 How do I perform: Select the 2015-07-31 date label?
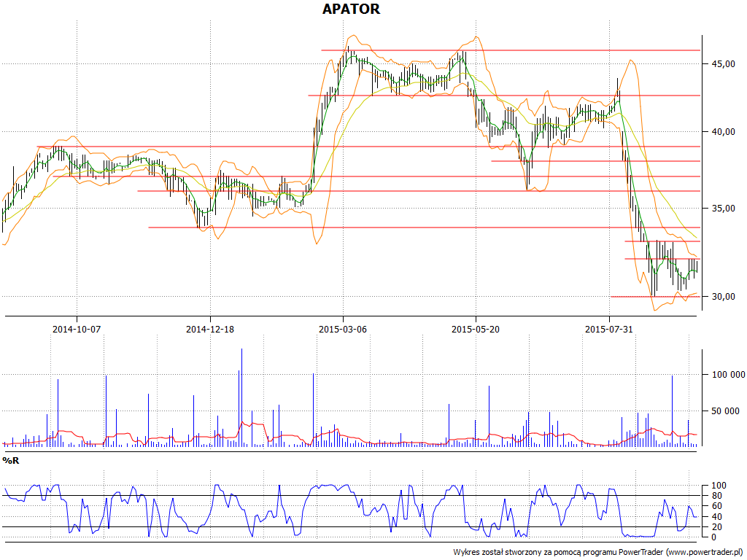coord(609,329)
